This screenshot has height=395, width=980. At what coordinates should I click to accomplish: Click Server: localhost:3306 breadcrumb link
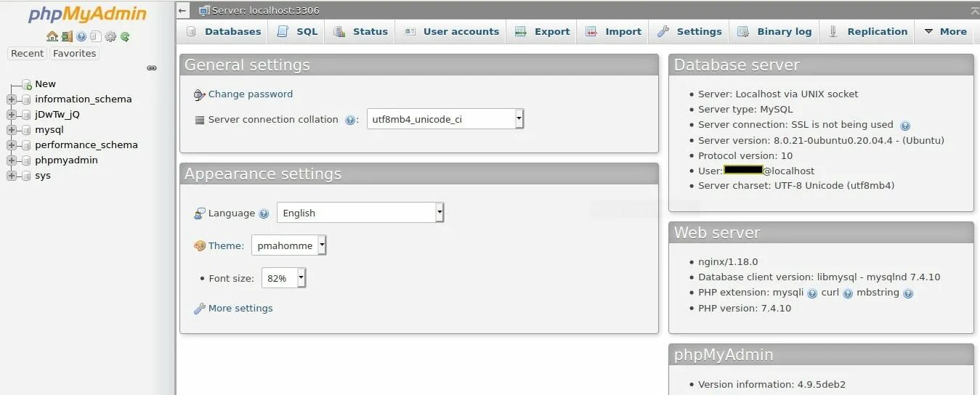[265, 10]
